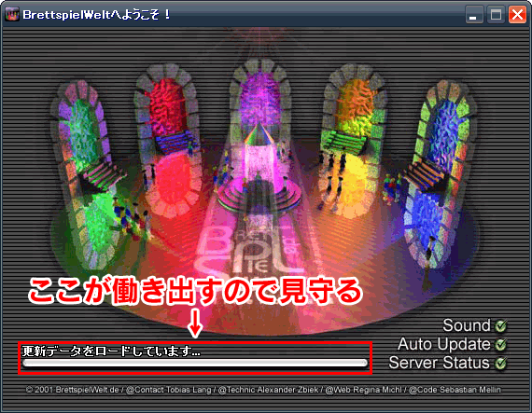This screenshot has width=532, height=413.
Task: Click the 'Server Status' label
Action: coord(440,363)
